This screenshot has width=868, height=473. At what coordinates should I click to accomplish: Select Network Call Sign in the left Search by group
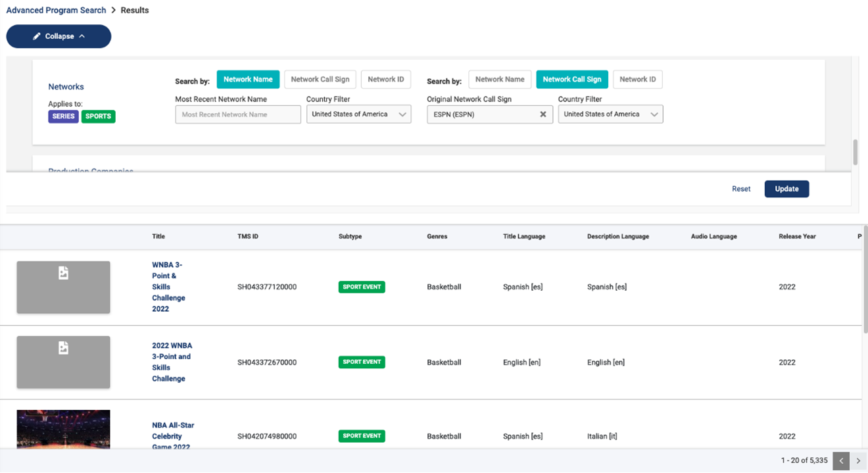point(320,80)
